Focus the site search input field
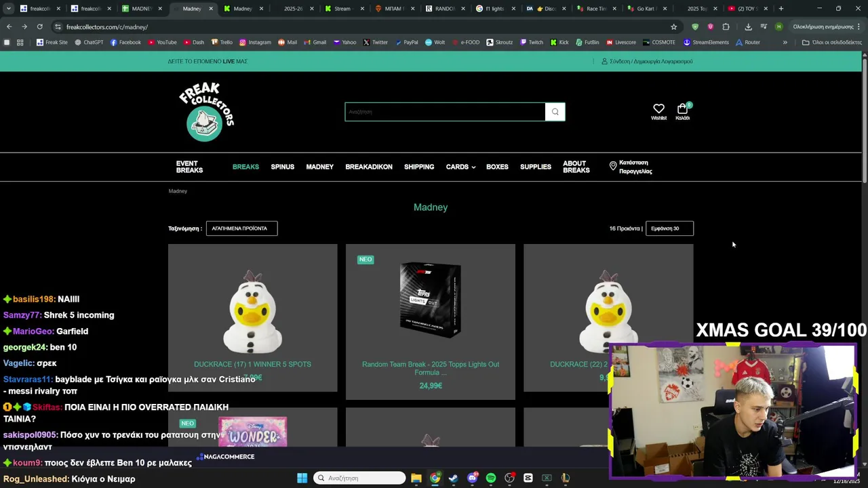The height and width of the screenshot is (488, 868). pyautogui.click(x=445, y=112)
